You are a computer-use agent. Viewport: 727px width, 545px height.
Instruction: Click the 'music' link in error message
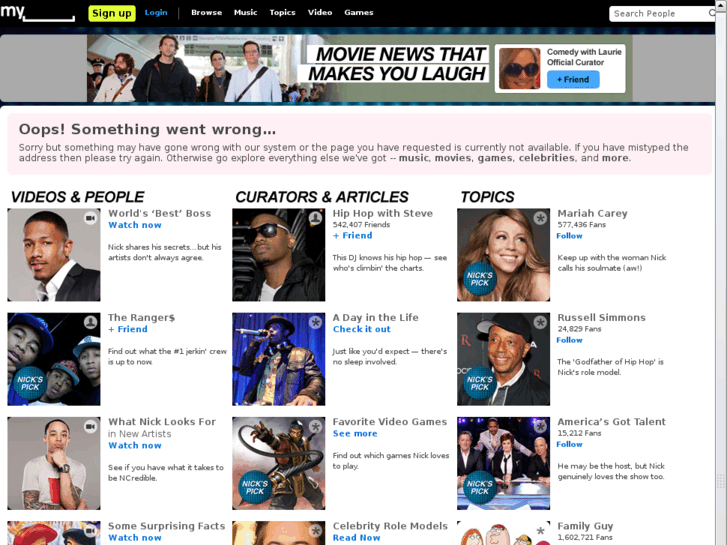tap(414, 158)
